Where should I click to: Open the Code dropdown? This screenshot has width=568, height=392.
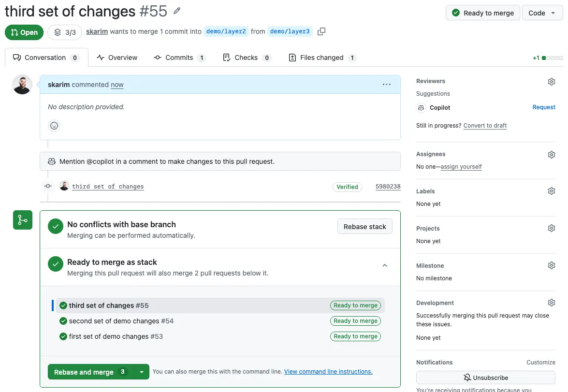click(x=542, y=13)
